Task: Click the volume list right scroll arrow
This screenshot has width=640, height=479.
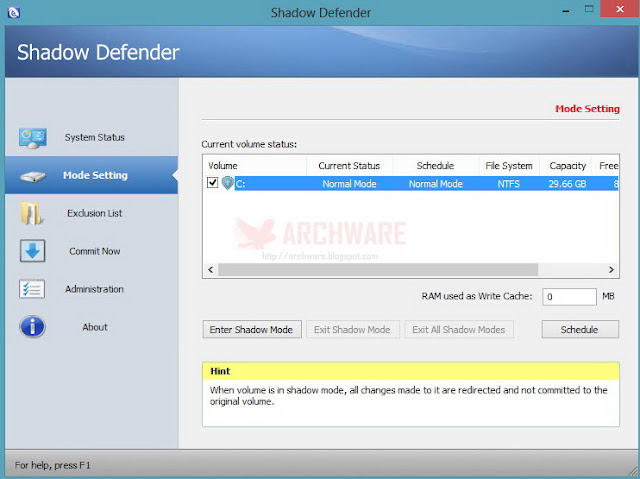Action: pyautogui.click(x=611, y=269)
